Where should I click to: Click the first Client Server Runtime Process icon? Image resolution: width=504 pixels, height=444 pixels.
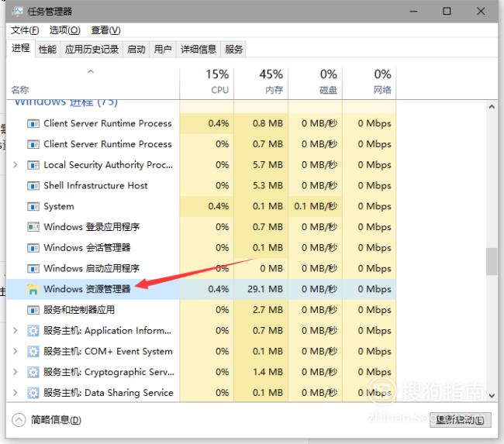tap(33, 124)
